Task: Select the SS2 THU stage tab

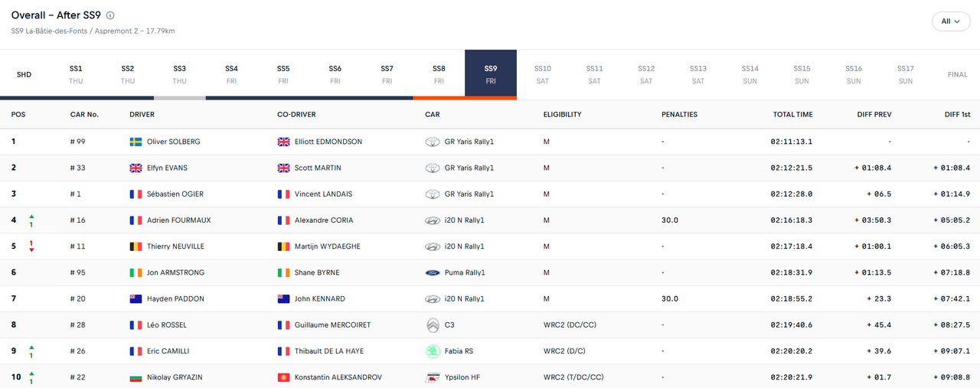Action: coord(128,75)
